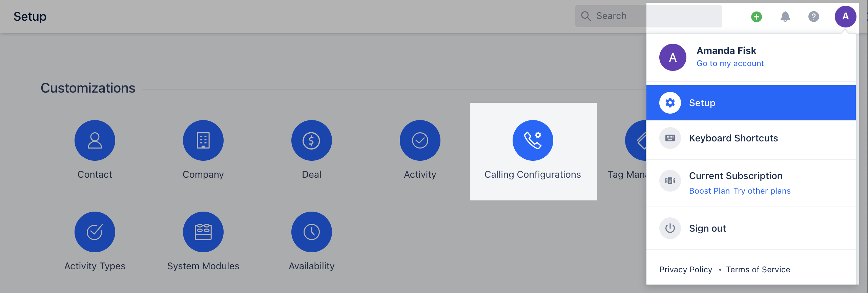Open the Deal customization icon

[312, 140]
